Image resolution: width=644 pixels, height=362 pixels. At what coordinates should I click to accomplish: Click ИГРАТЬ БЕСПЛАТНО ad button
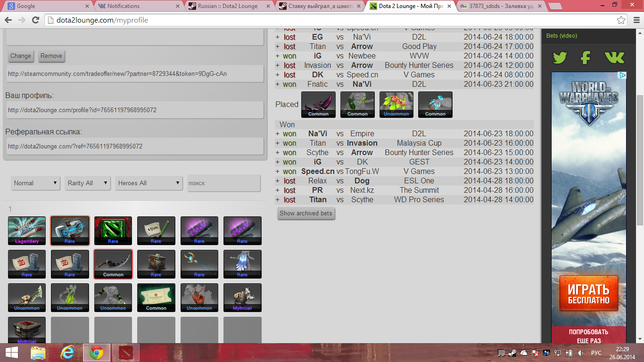(x=588, y=294)
